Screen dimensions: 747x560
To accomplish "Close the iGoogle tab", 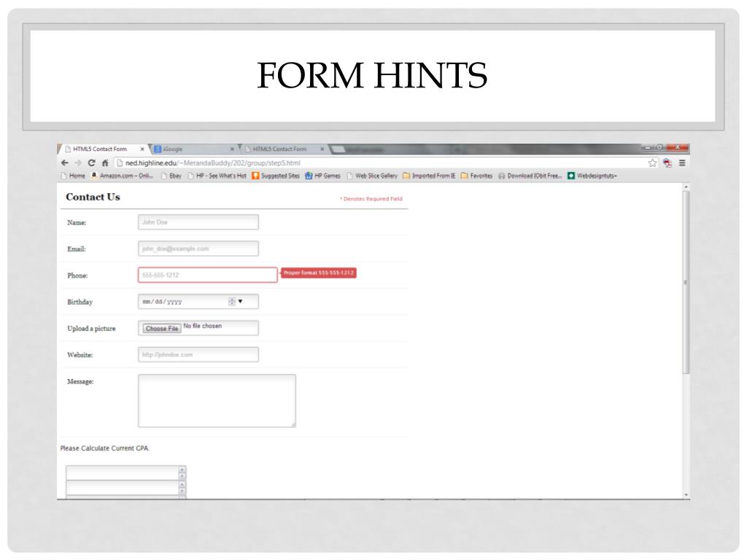I will tap(233, 149).
